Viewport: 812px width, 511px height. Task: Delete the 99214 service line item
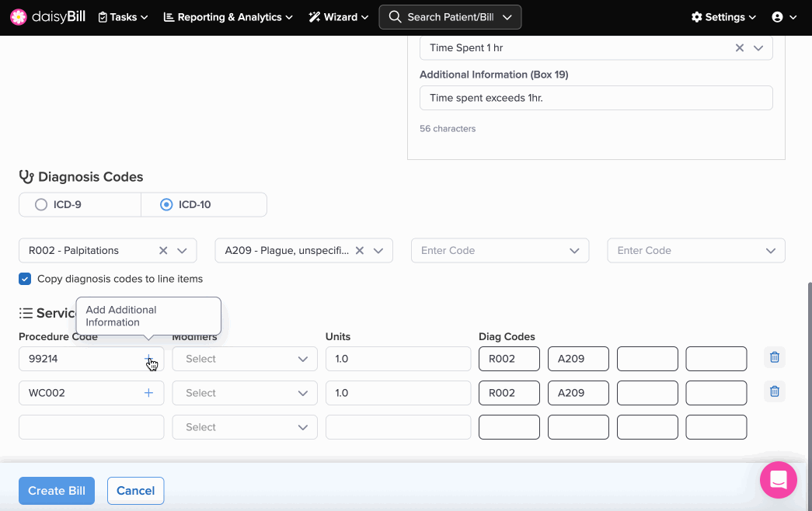coord(774,358)
